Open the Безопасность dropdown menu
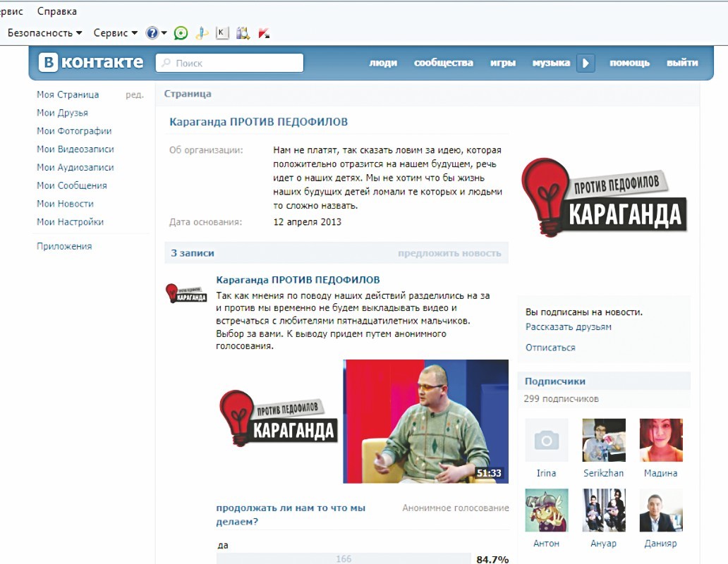The height and width of the screenshot is (564, 728). tap(45, 33)
